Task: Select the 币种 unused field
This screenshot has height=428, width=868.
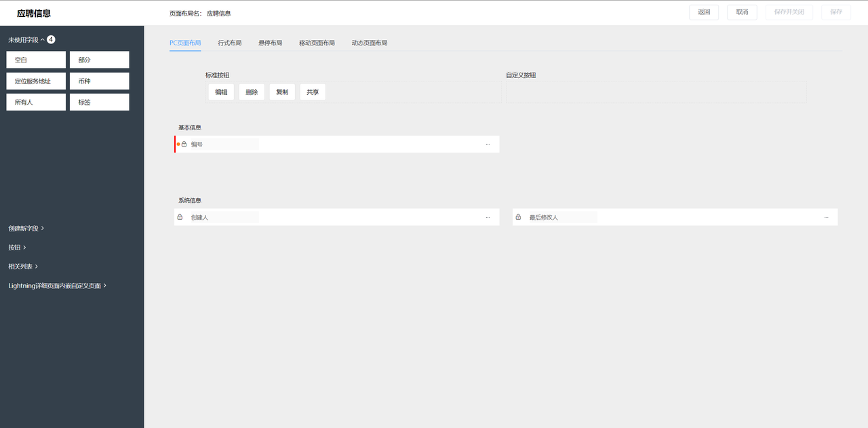Action: [99, 81]
